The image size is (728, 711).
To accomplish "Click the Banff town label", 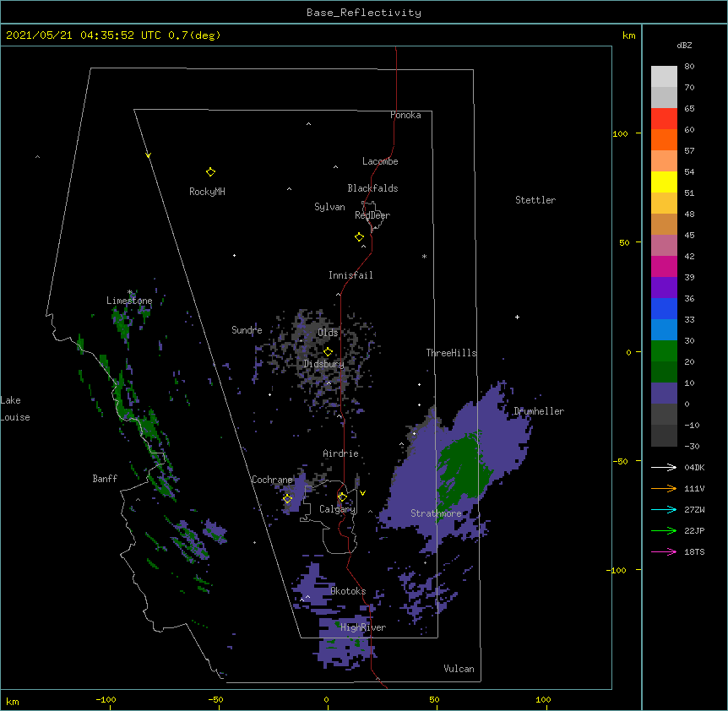I will point(105,479).
